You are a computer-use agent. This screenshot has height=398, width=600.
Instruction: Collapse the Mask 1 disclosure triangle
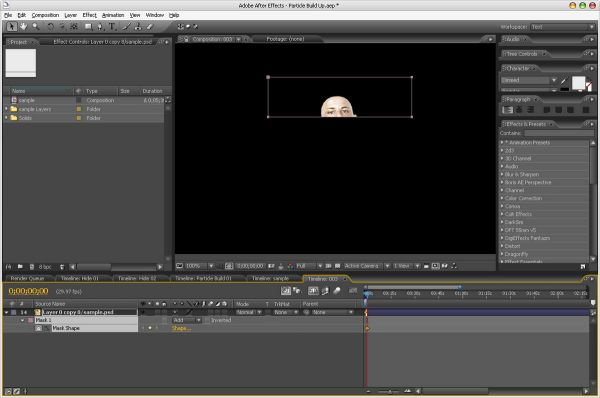(x=22, y=320)
